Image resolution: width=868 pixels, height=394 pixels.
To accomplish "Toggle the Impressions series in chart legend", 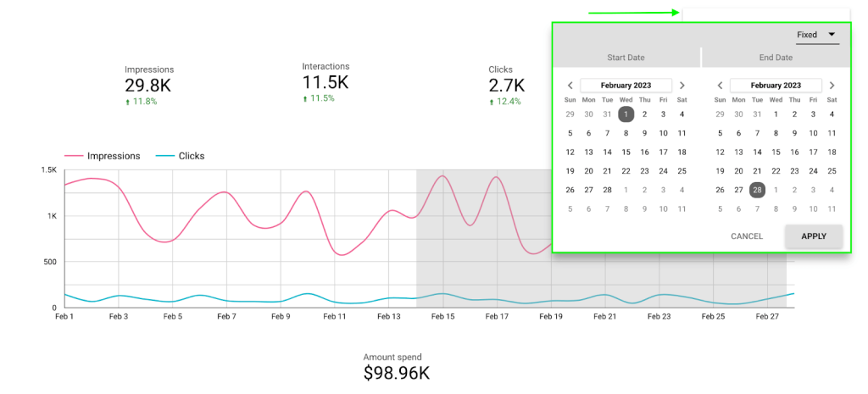I will (x=103, y=156).
